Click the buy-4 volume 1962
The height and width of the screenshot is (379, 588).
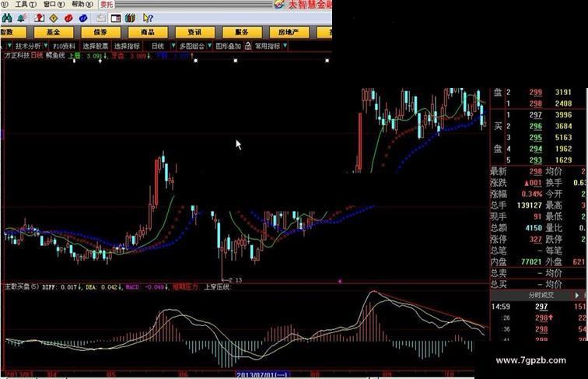(x=563, y=149)
